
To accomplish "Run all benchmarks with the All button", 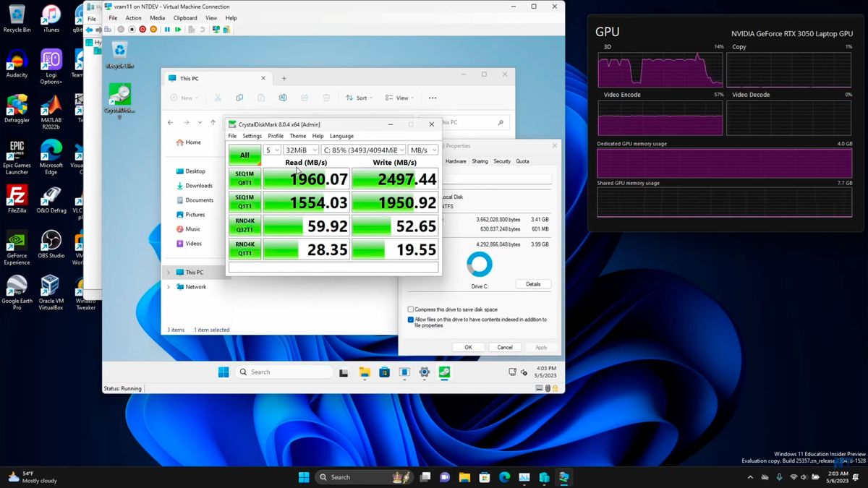I will click(x=244, y=153).
